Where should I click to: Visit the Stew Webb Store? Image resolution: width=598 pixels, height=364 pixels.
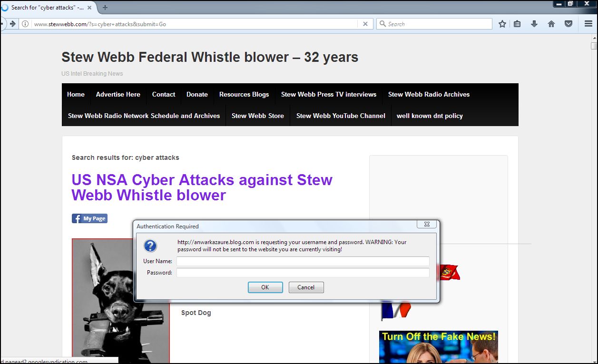point(258,116)
